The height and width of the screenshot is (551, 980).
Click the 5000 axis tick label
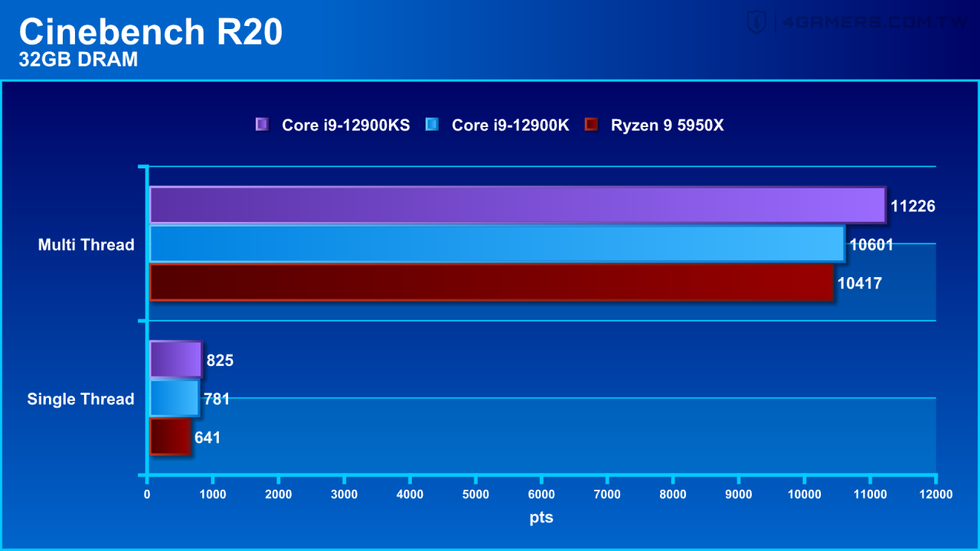[475, 495]
